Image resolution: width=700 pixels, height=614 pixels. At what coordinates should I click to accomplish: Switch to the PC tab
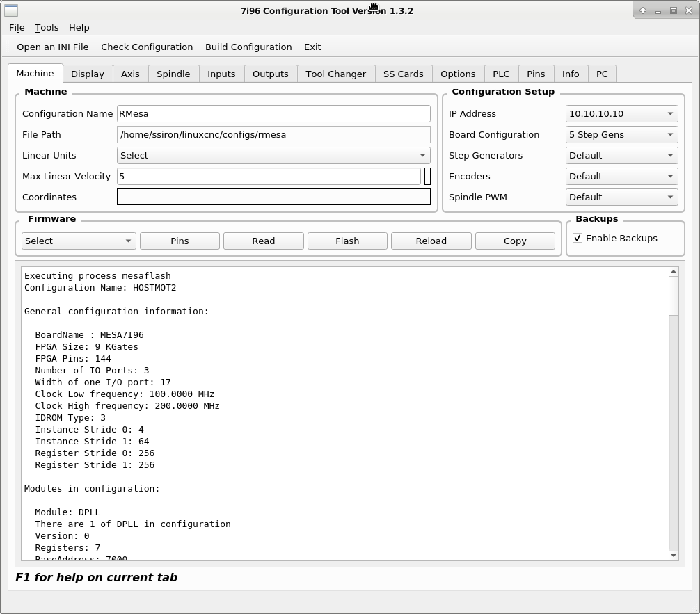(602, 74)
